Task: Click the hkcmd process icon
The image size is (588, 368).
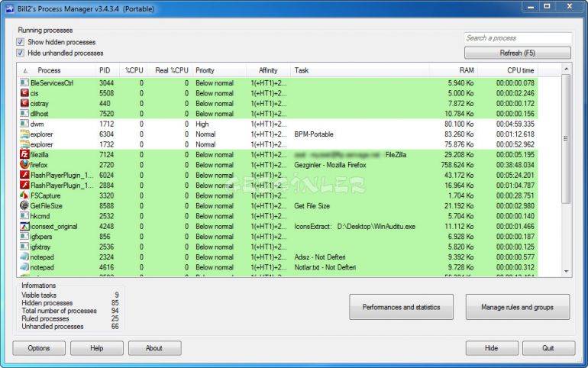Action: click(x=24, y=216)
